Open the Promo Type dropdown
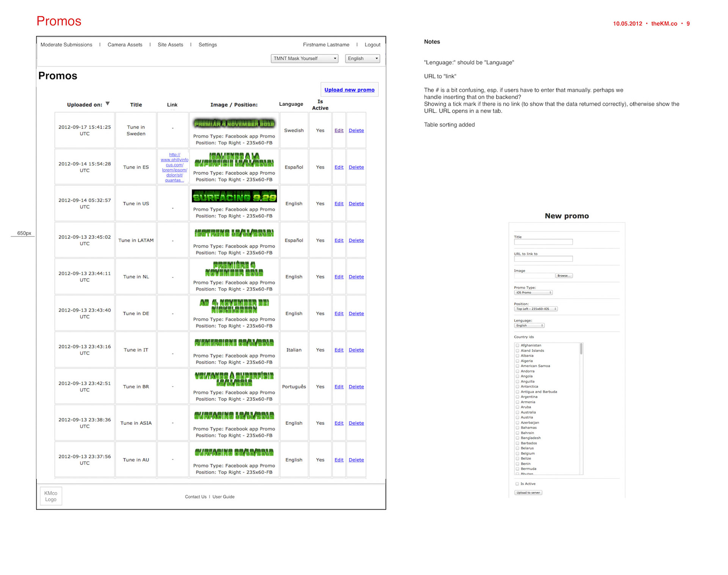 click(x=533, y=293)
